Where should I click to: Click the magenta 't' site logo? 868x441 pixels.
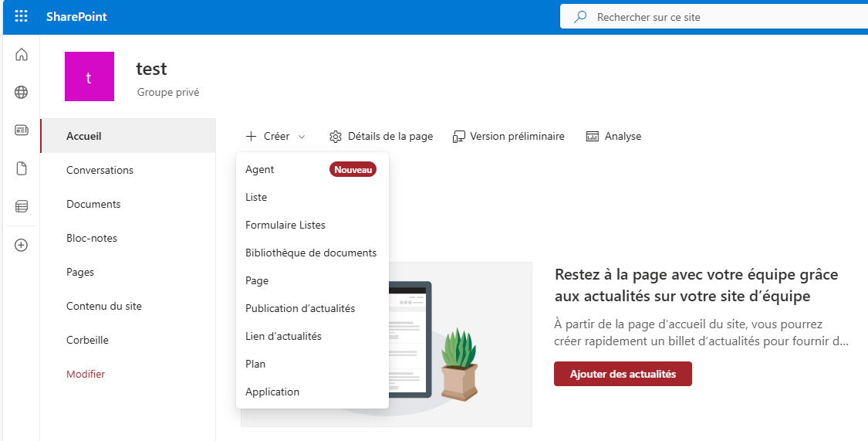pos(89,76)
